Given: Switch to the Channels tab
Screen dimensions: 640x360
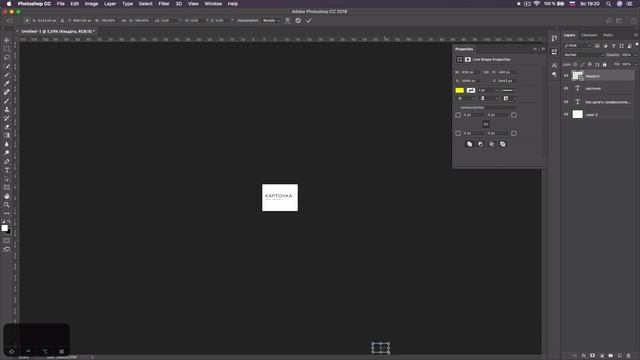Looking at the screenshot, I should [x=589, y=35].
